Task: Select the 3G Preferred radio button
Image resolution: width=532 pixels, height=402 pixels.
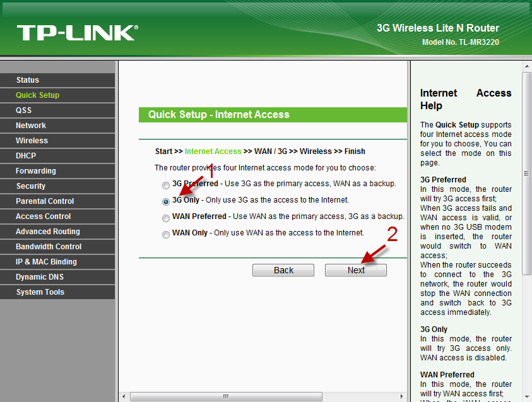Action: coord(165,186)
